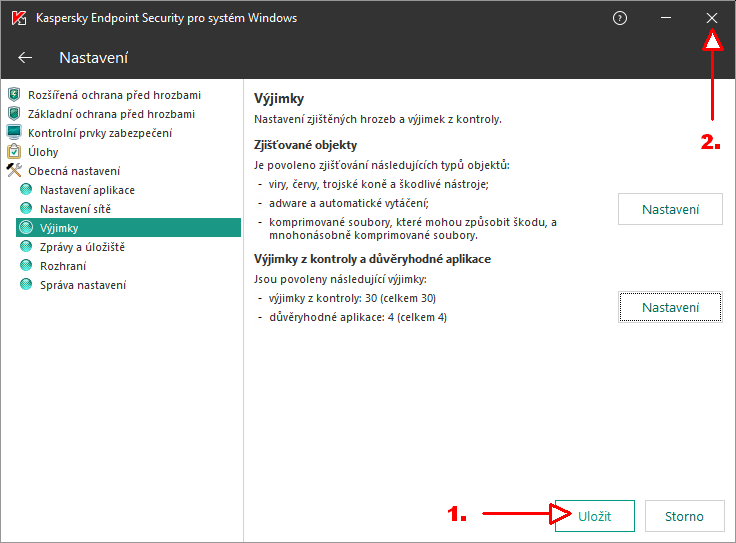Open Rozšířená ochrana před hrozbami section

point(115,95)
